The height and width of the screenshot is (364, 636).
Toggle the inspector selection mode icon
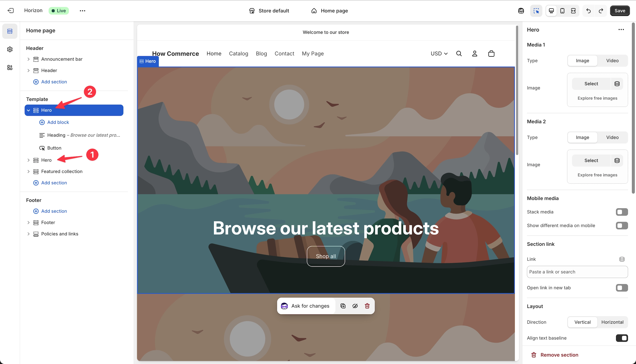[x=536, y=11]
